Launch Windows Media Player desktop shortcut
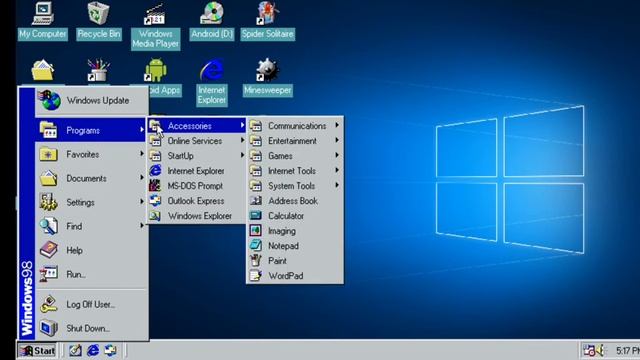Image resolution: width=640 pixels, height=360 pixels. click(x=156, y=26)
